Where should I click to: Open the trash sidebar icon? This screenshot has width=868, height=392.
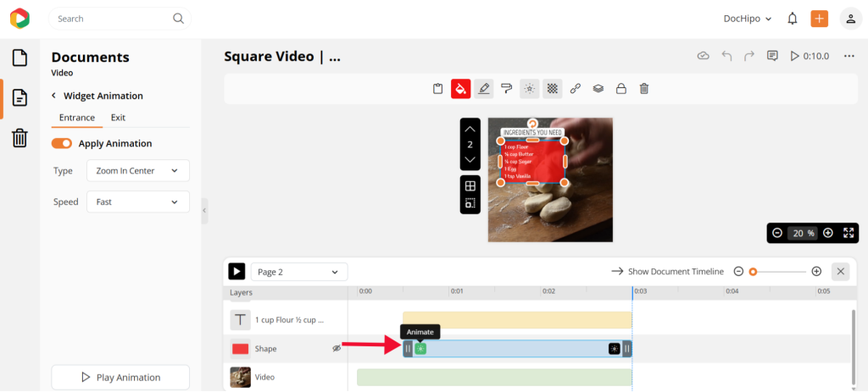19,137
